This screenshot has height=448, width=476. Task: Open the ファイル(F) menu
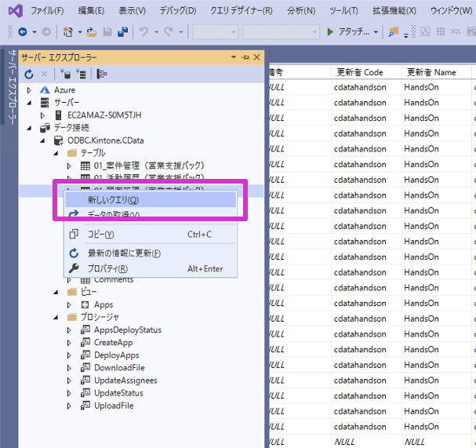[47, 11]
